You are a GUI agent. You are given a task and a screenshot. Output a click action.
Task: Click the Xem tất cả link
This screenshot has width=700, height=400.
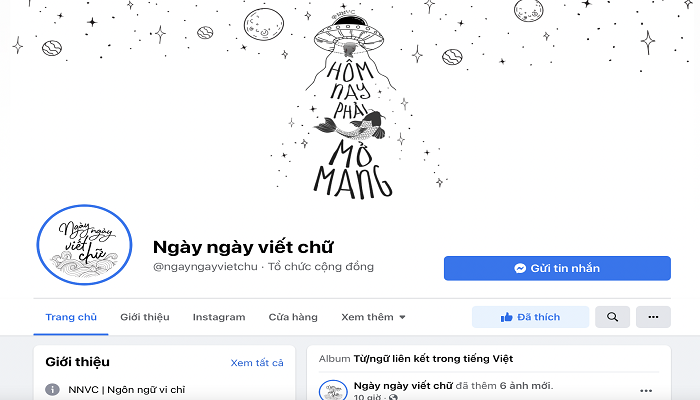257,363
